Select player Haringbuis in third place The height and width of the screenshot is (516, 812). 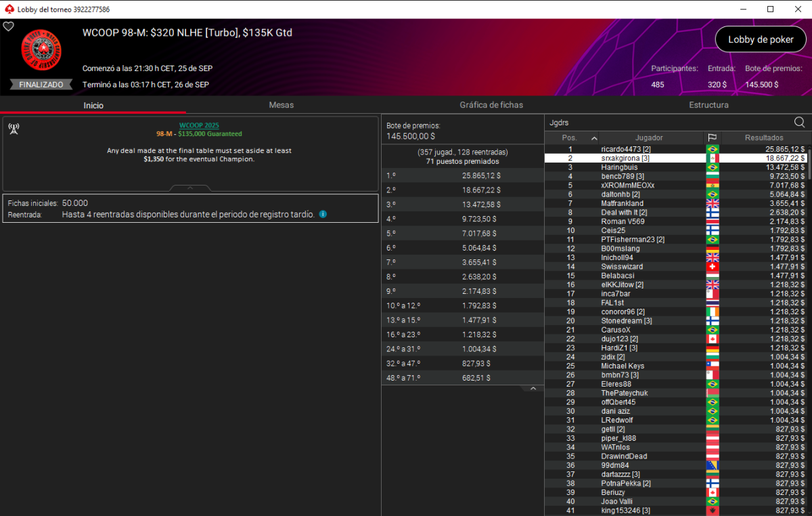(620, 167)
